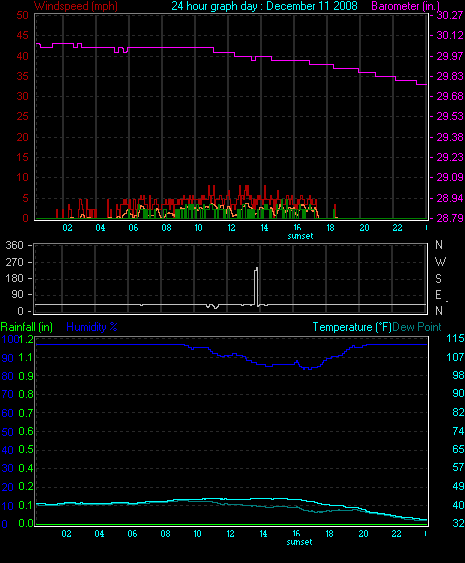Click hour label 22 under the windspeed chart
The height and width of the screenshot is (563, 465).
tap(397, 228)
